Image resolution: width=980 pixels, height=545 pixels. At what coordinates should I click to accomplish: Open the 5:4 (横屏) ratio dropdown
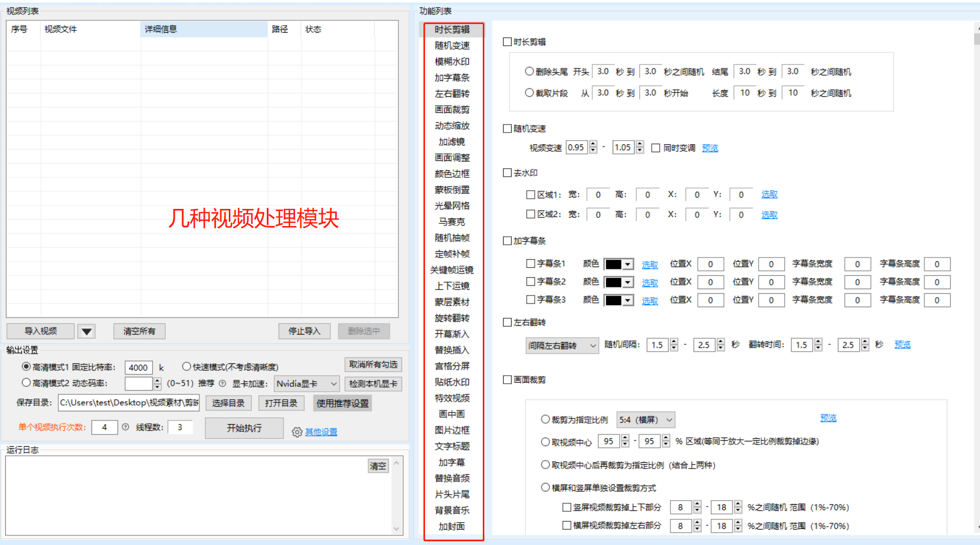coord(646,420)
